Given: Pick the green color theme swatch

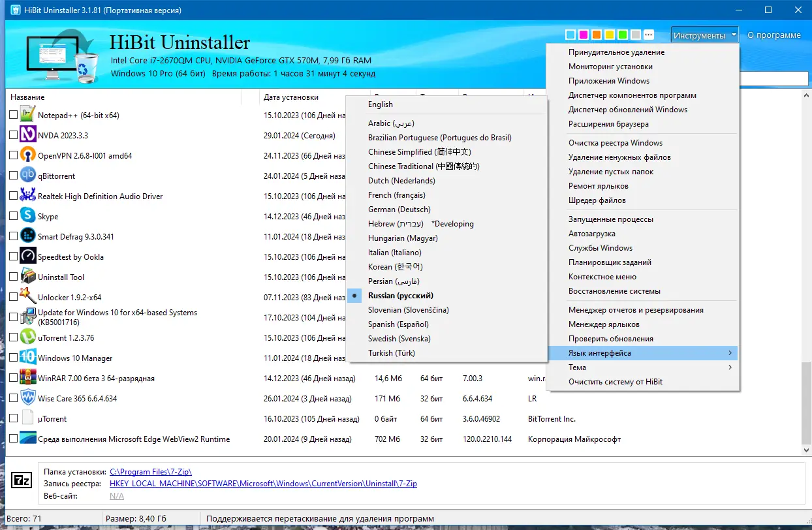Looking at the screenshot, I should click(623, 35).
